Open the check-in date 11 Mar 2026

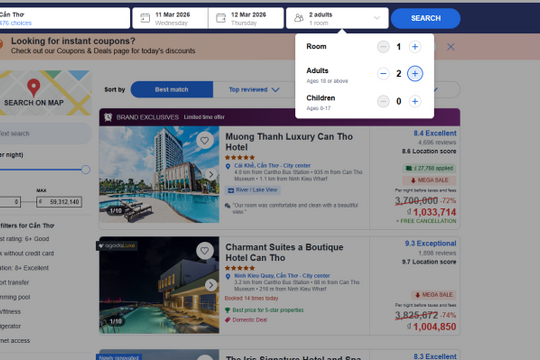point(170,18)
